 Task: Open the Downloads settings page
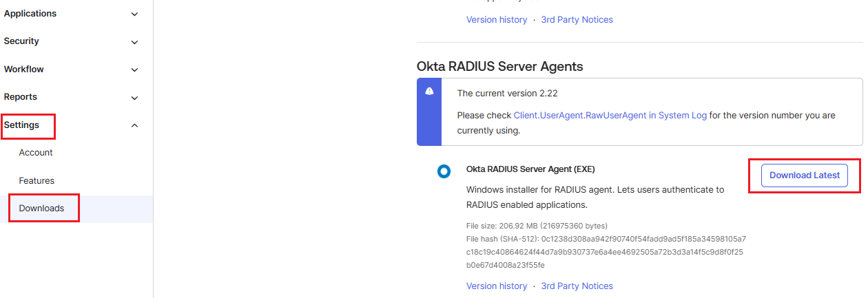[41, 209]
